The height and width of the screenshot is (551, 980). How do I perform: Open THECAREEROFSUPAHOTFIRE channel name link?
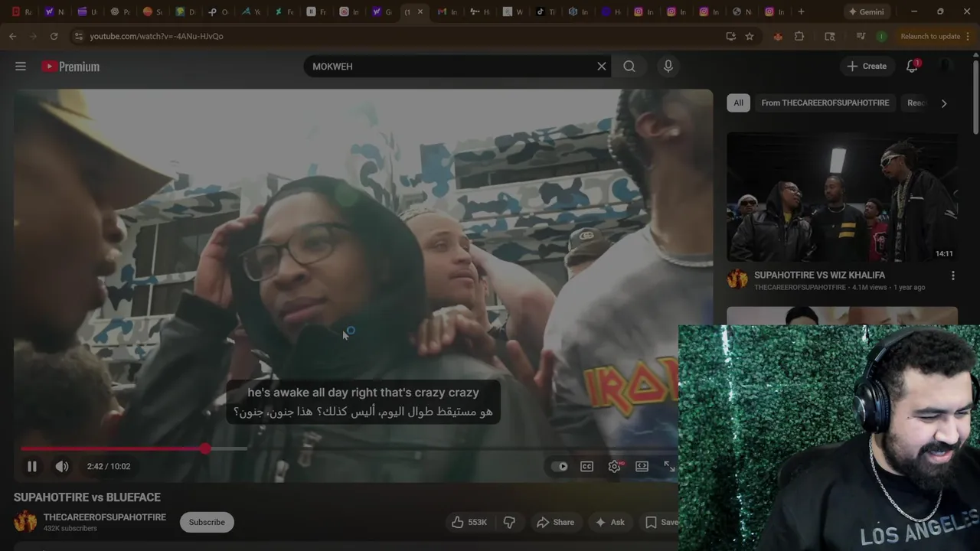coord(105,517)
